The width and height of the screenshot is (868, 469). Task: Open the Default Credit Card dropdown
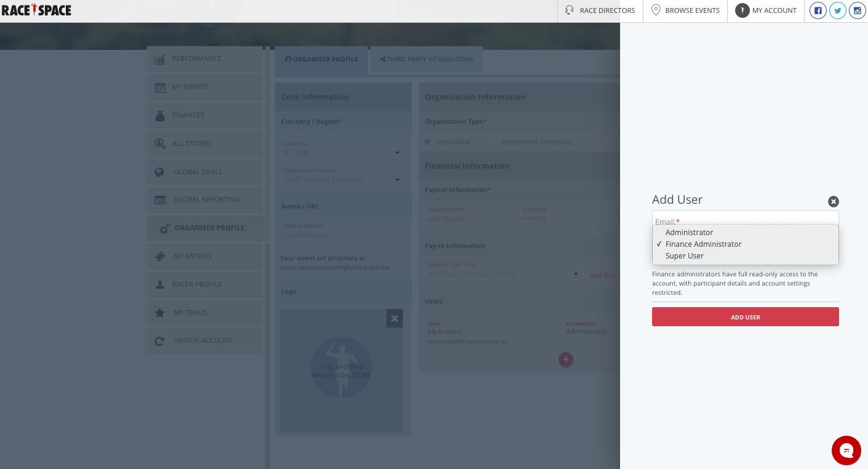tap(575, 273)
